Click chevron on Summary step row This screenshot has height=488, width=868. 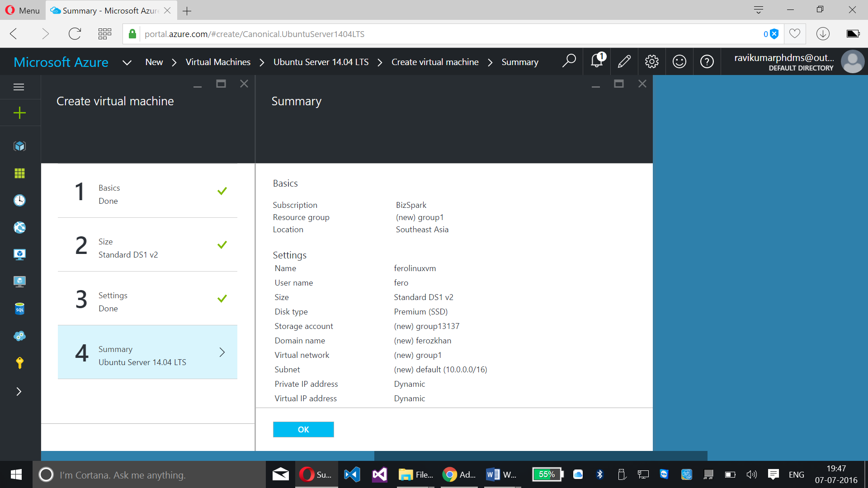222,352
